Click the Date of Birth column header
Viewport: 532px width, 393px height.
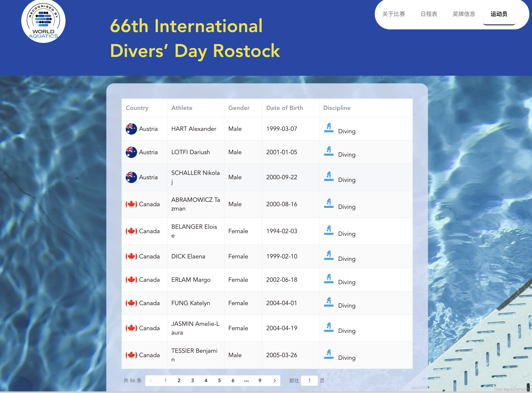coord(284,108)
